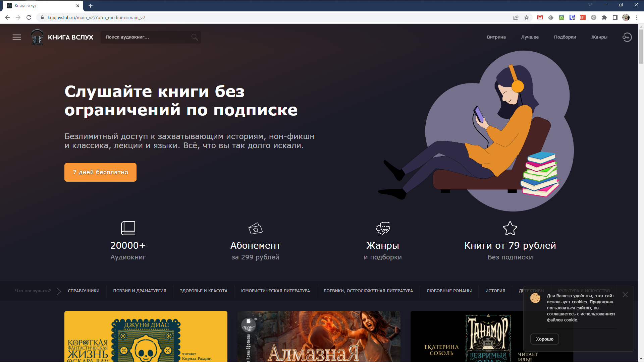Open the Подборки navigation item
This screenshot has width=644, height=362.
(x=565, y=37)
